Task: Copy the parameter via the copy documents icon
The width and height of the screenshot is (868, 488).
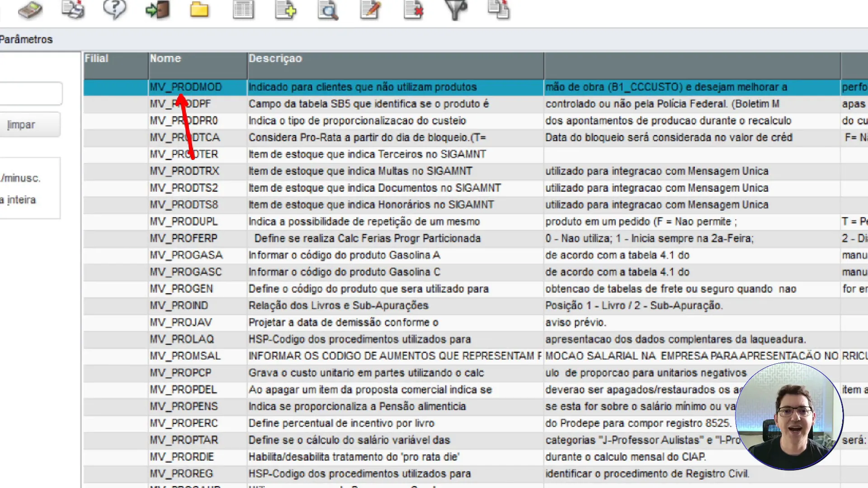Action: (497, 10)
